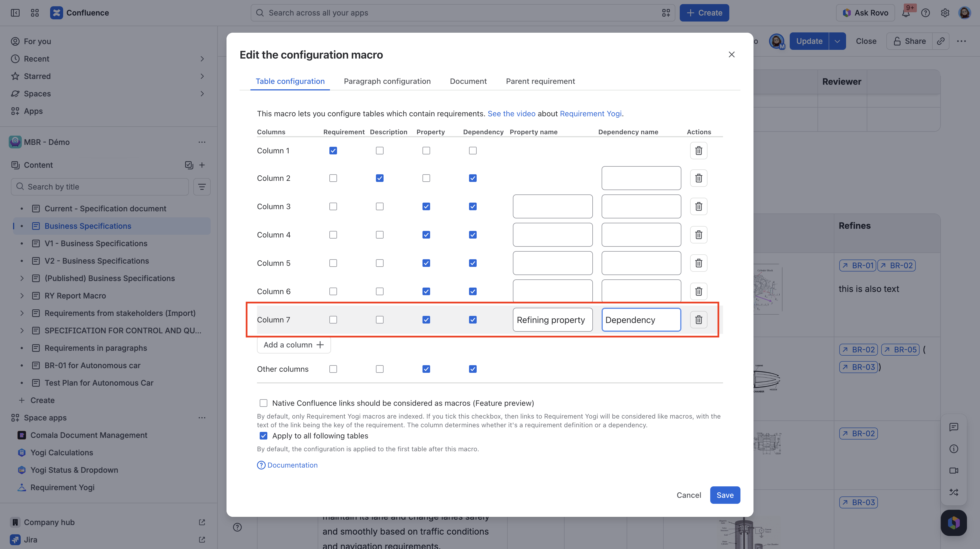Image resolution: width=980 pixels, height=549 pixels.
Task: Open the Parent requirement tab
Action: pos(540,81)
